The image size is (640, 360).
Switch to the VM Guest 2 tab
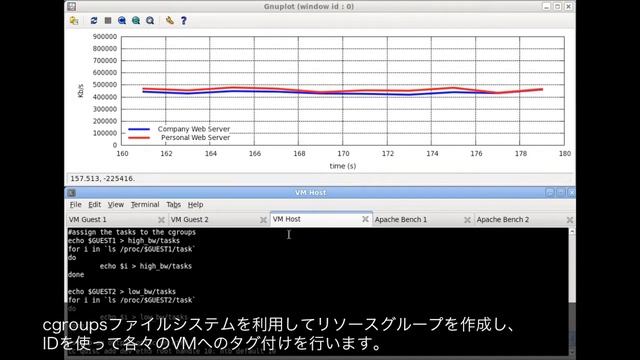tap(219, 220)
